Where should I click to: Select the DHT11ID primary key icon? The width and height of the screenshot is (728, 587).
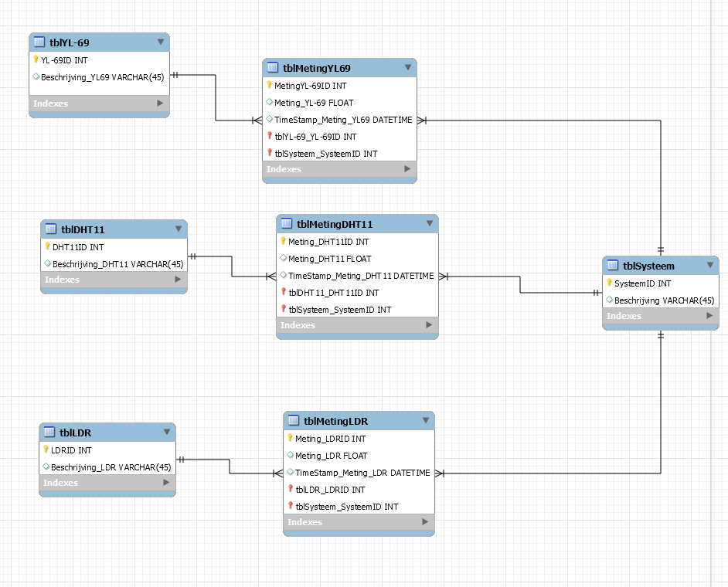click(x=47, y=246)
